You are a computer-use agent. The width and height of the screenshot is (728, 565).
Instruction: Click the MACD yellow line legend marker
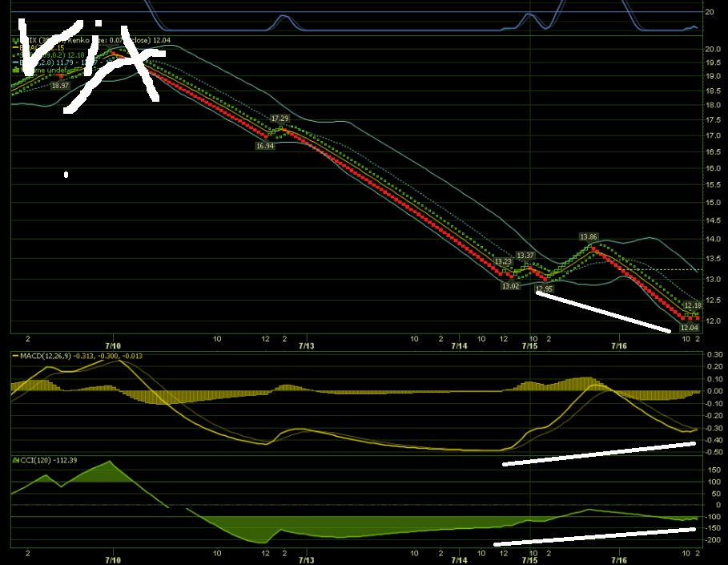click(15, 356)
